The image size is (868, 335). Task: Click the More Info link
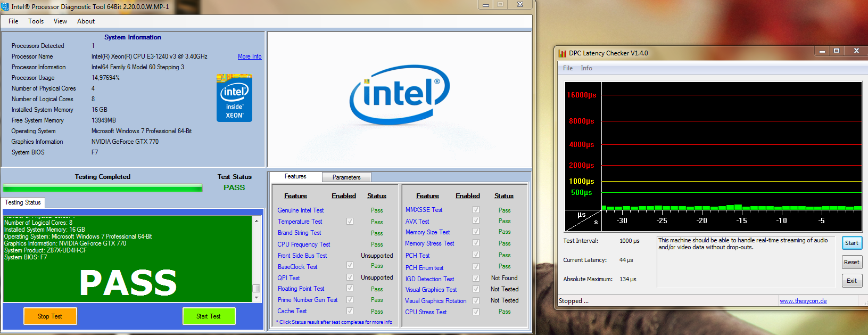250,56
